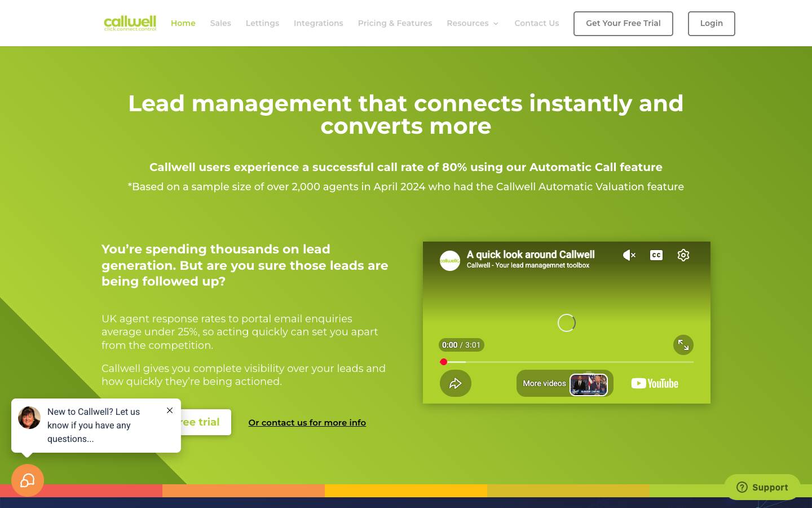Expand the Resources dropdown menu
The width and height of the screenshot is (812, 508).
click(473, 23)
